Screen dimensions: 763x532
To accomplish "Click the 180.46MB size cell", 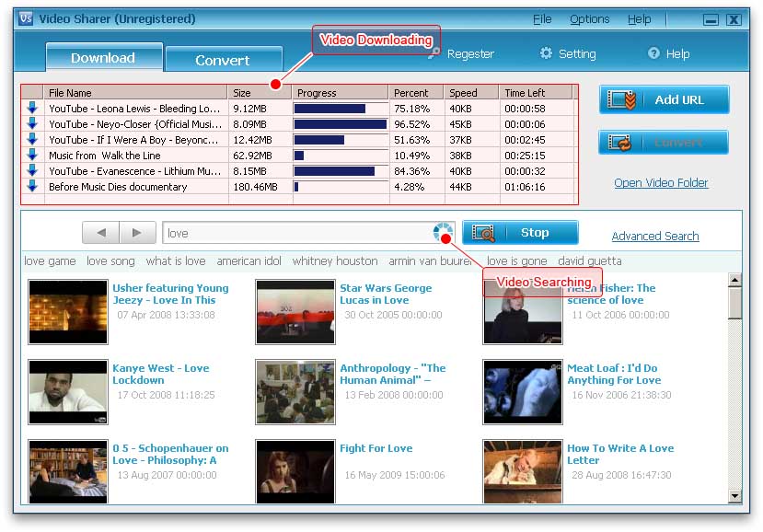I will point(255,187).
